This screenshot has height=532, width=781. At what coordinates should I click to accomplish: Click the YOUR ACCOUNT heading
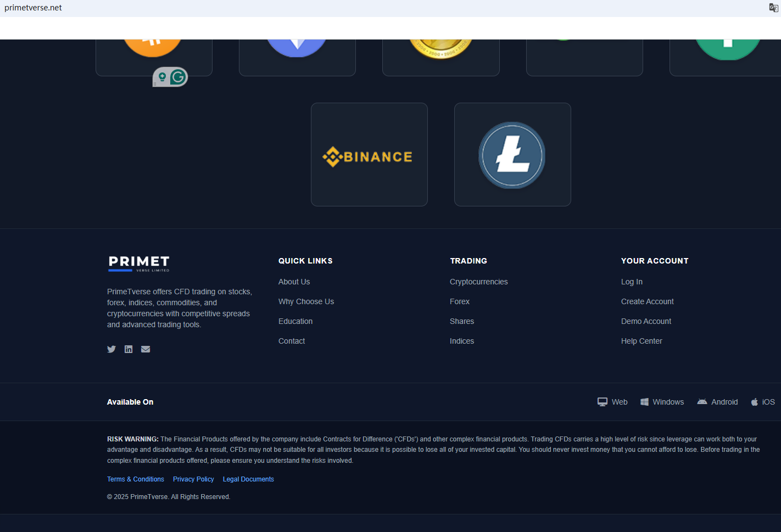click(x=655, y=261)
